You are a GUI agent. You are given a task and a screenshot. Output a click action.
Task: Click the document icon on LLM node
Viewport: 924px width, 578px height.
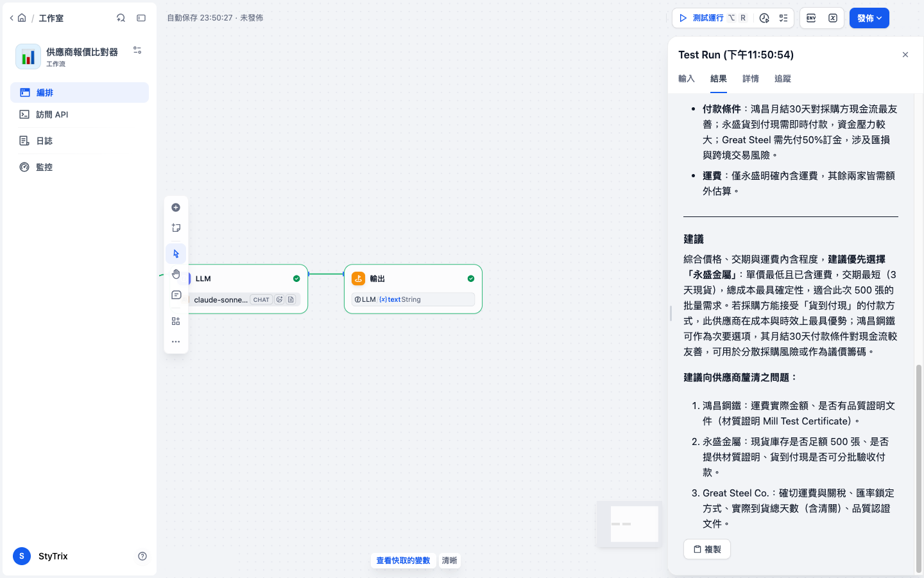coord(291,300)
